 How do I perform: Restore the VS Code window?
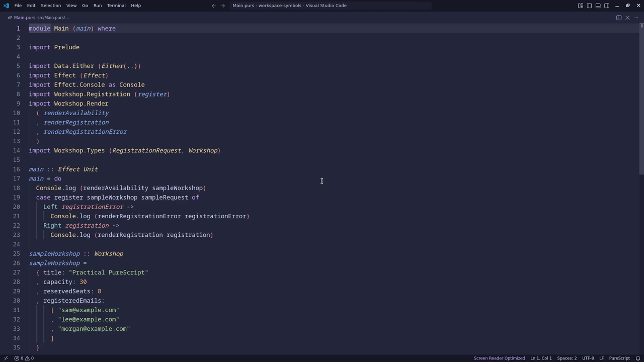[x=628, y=6]
